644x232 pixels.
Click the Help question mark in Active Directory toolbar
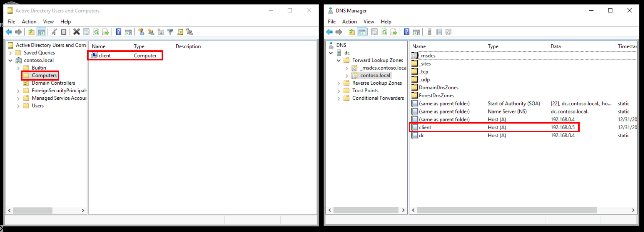(x=118, y=32)
